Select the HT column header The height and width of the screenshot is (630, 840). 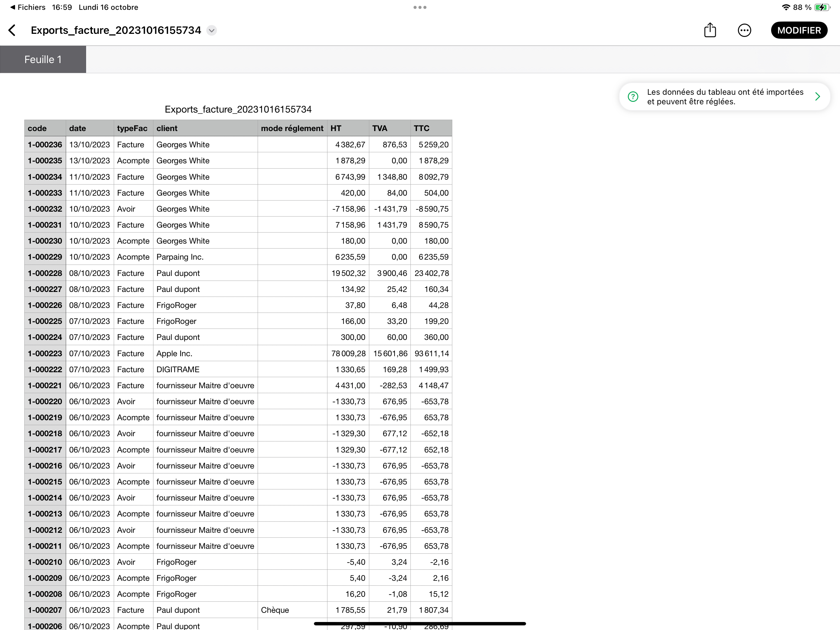348,128
